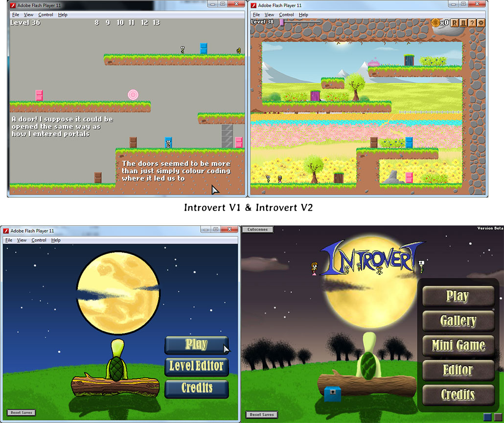Click the gold coin counter icon

click(435, 22)
